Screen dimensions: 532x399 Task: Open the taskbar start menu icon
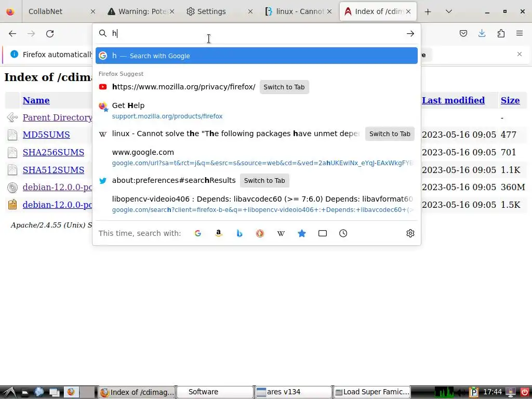(8, 392)
